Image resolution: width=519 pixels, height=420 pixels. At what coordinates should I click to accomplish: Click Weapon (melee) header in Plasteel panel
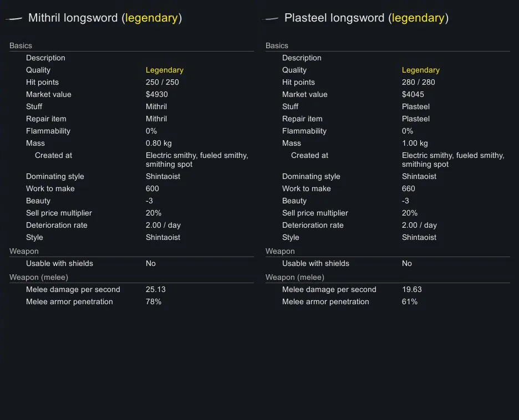click(294, 277)
